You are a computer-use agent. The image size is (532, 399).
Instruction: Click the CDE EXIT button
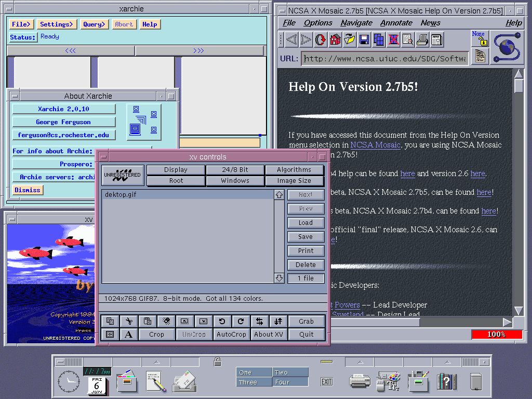[x=327, y=382]
